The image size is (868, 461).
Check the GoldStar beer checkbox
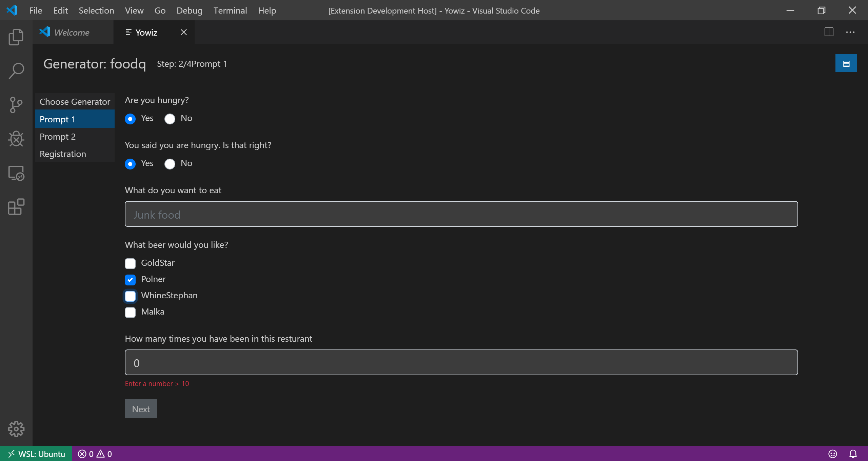pyautogui.click(x=130, y=263)
